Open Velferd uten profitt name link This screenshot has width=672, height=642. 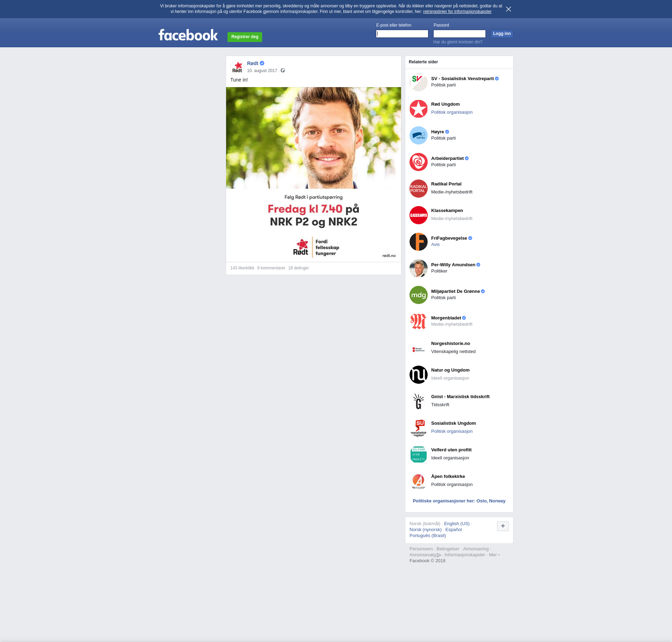pos(451,450)
